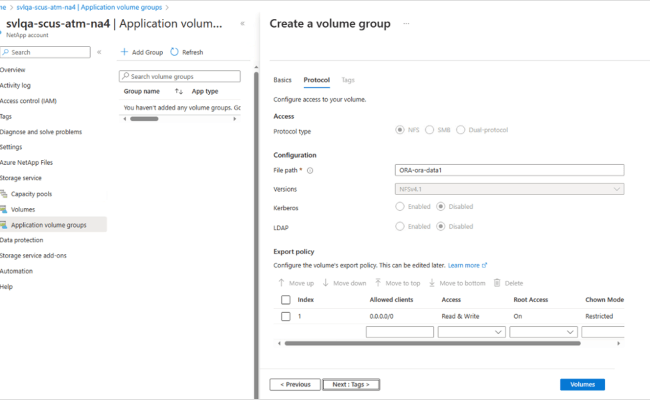The image size is (650, 400).
Task: Click the File path info icon
Action: coord(310,170)
